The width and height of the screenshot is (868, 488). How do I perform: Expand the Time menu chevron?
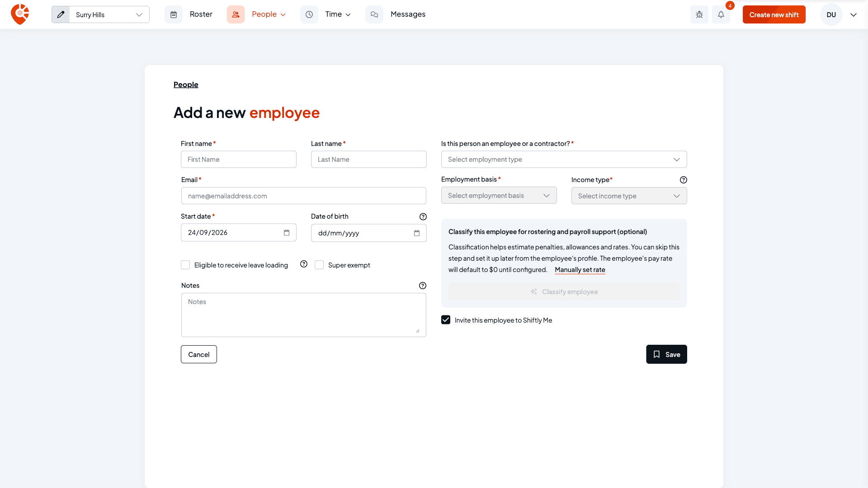pyautogui.click(x=348, y=15)
